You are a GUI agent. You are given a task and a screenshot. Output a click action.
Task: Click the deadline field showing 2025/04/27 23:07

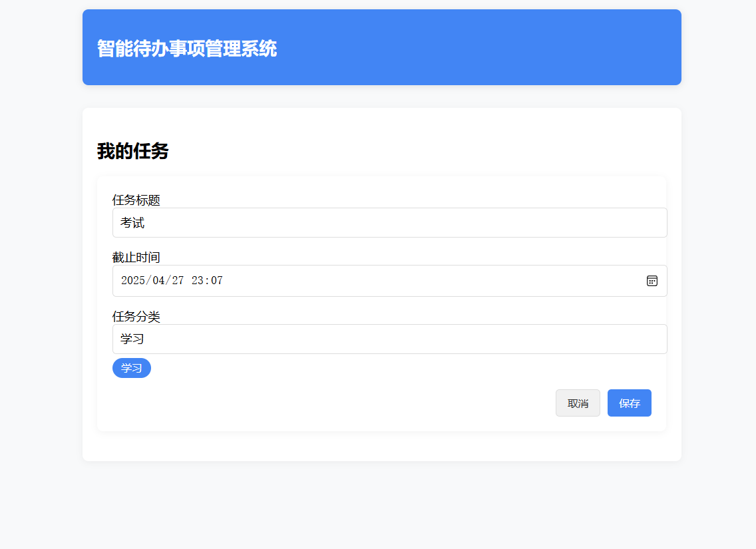389,281
